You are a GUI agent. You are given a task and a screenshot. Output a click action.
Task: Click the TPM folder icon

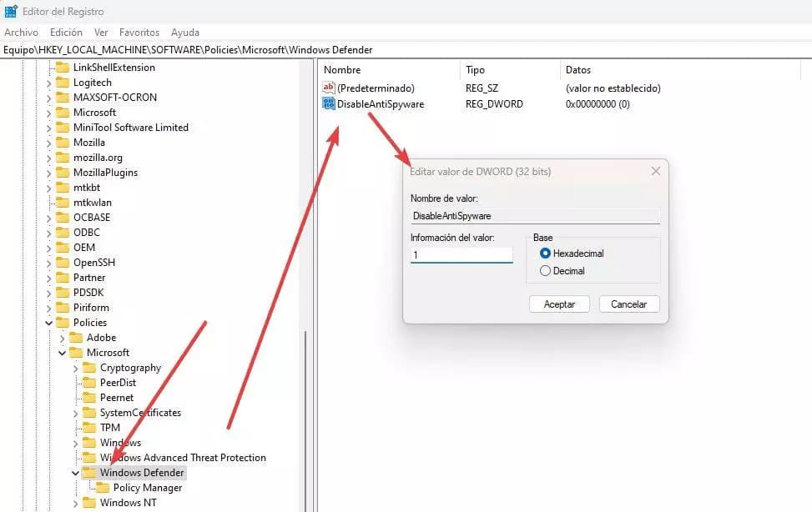pyautogui.click(x=89, y=428)
